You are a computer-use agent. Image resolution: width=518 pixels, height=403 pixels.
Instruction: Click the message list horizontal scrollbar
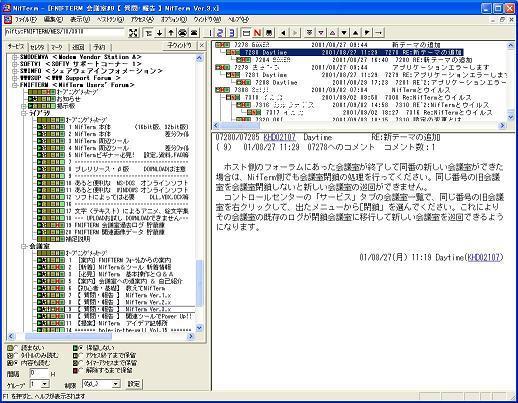coord(360,125)
